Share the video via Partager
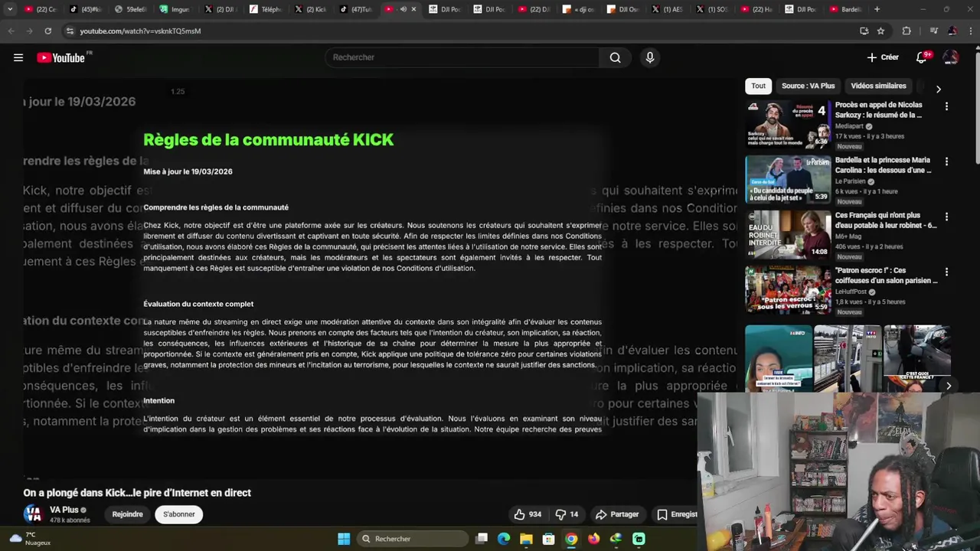Screen dimensions: 980x551 pyautogui.click(x=617, y=514)
